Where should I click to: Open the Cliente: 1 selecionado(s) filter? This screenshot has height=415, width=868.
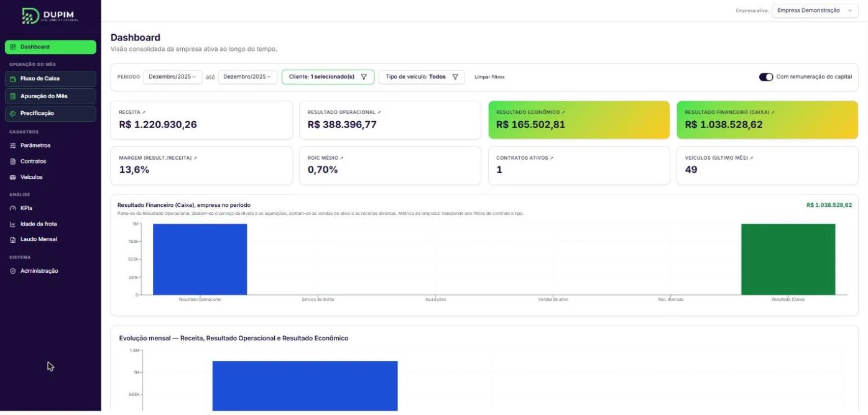(x=328, y=77)
